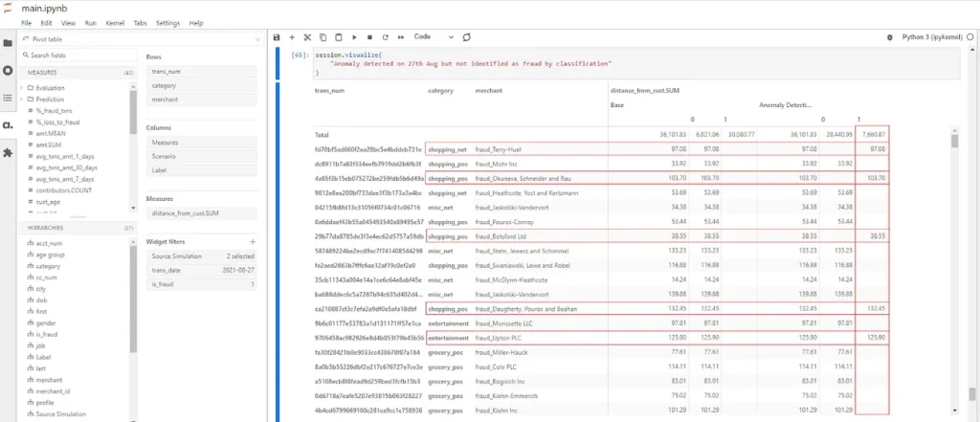Cut the selected cell with scissors icon
The image size is (980, 422).
point(307,37)
